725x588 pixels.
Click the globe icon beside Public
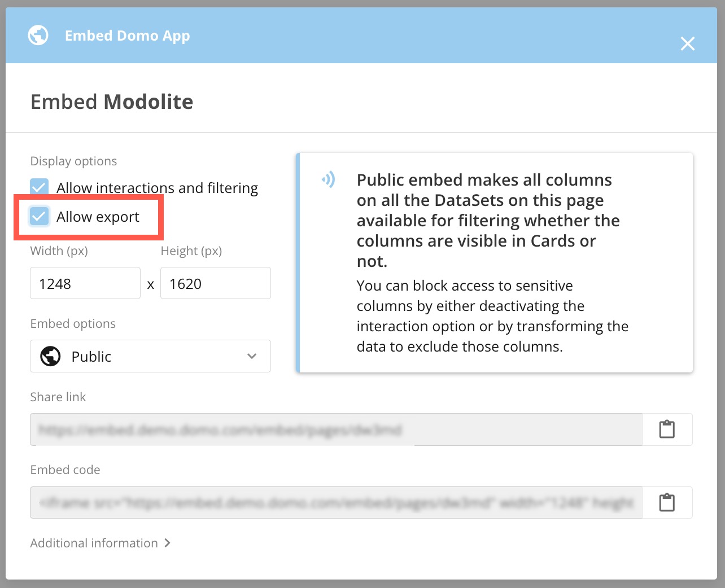point(51,356)
